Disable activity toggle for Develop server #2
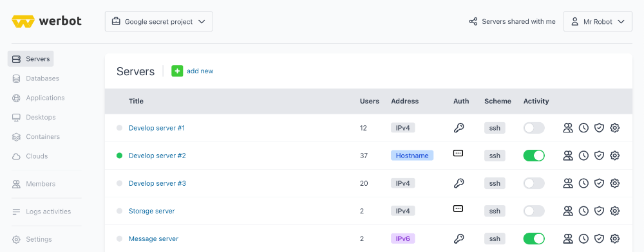This screenshot has width=644, height=252. point(534,156)
